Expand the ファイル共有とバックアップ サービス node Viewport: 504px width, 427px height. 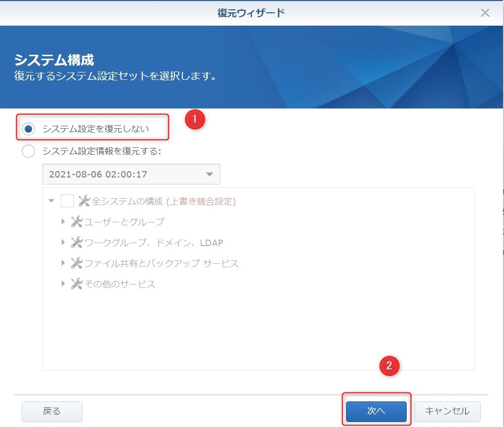[x=63, y=263]
